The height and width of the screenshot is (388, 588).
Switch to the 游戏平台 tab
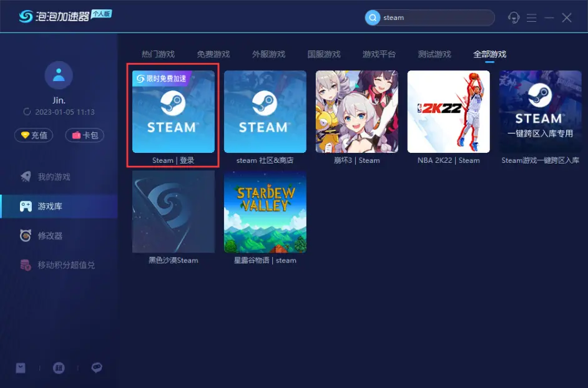[x=379, y=54]
